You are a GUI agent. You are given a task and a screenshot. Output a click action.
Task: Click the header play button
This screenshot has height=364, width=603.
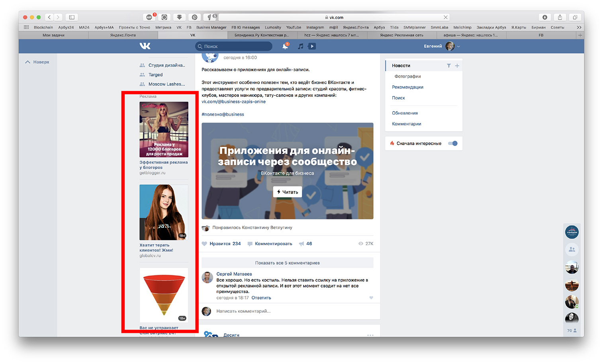312,46
